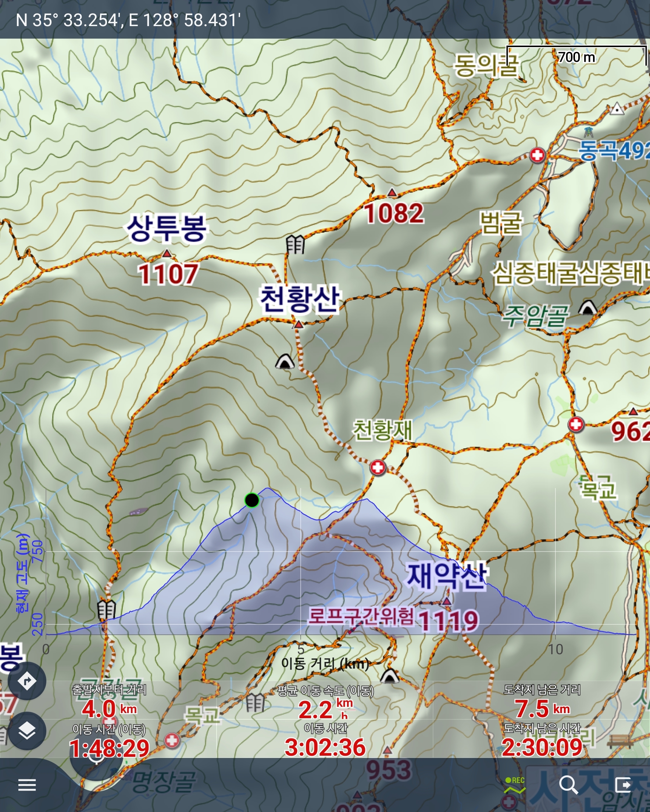
Task: Open the REC track recording panel
Action: [x=515, y=785]
